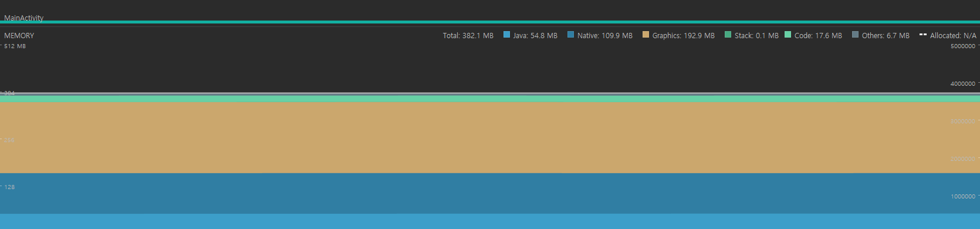Click the 128 memory axis label

9,187
